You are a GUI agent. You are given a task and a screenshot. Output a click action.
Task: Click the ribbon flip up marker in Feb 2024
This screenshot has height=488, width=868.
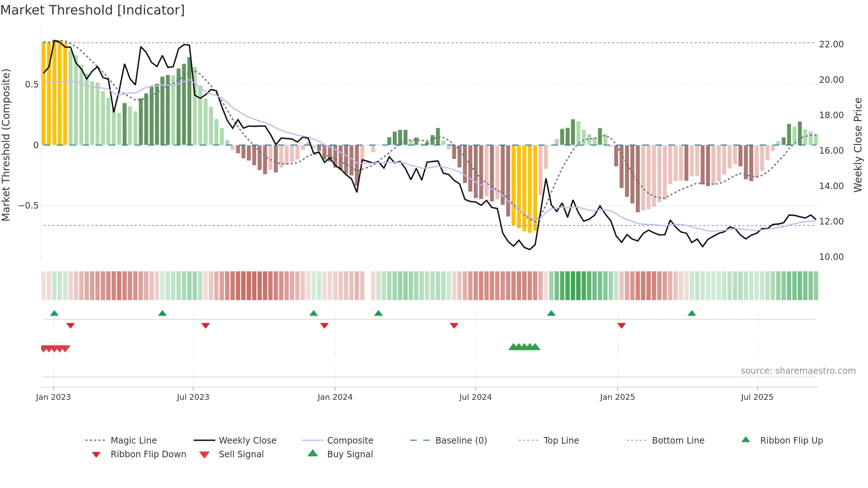click(378, 313)
